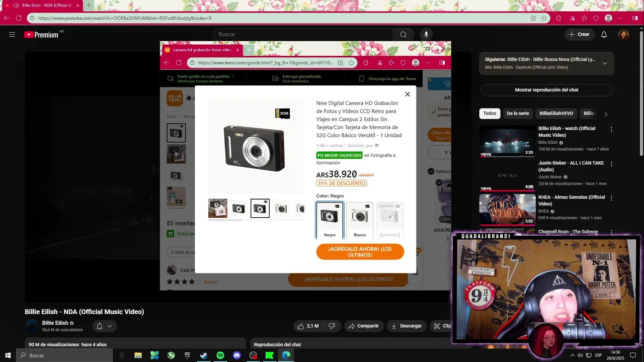Open Spotify from the Windows taskbar
Image resolution: width=644 pixels, height=362 pixels.
coord(220,355)
